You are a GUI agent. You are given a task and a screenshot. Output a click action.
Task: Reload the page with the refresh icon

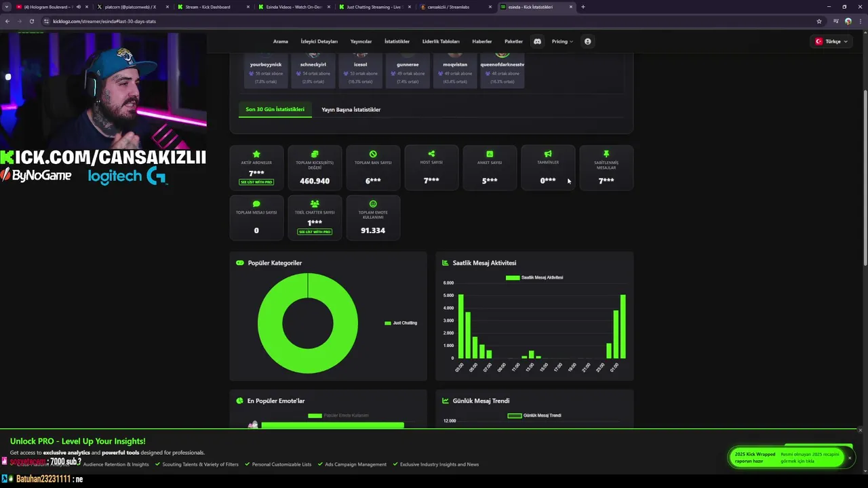[x=31, y=21]
